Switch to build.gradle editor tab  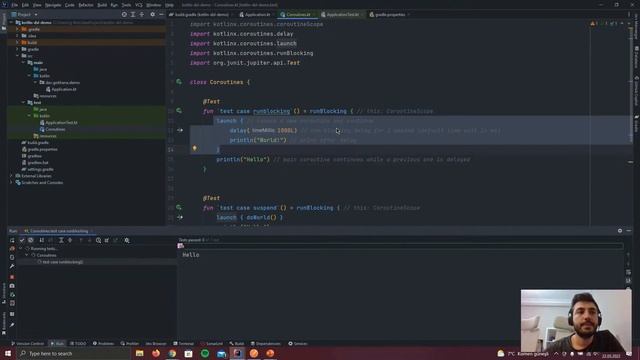coord(200,14)
